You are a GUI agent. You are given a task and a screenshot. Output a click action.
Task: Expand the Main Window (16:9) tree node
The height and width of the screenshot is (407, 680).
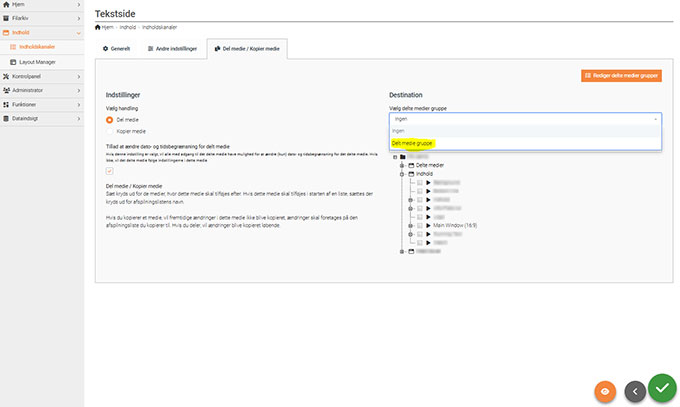[410, 226]
